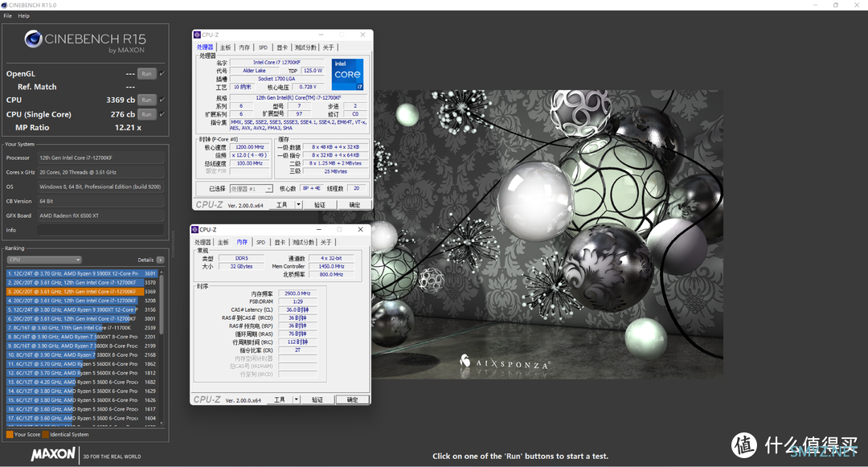Click the 12.21 x MP Ratio value
This screenshot has width=868, height=467.
tap(128, 127)
